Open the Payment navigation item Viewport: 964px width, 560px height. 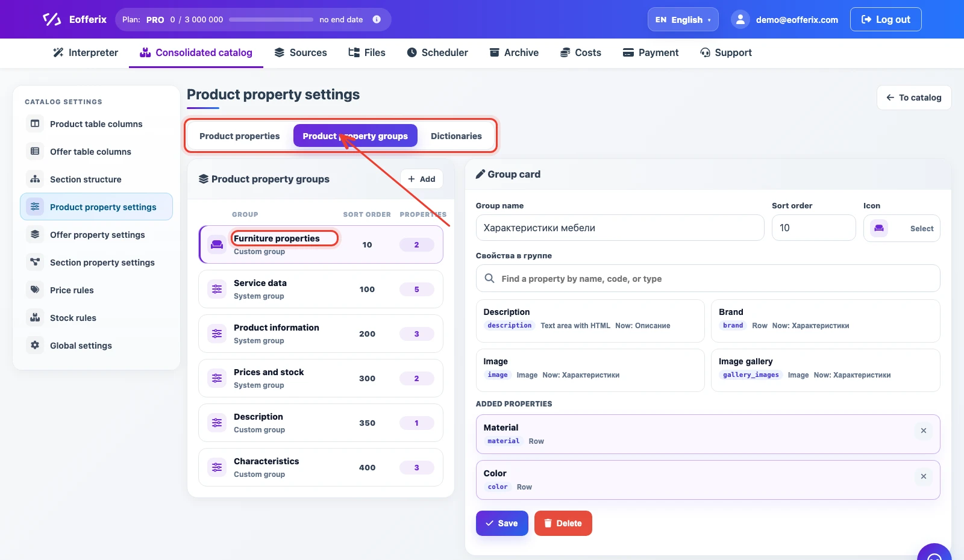[x=651, y=52]
